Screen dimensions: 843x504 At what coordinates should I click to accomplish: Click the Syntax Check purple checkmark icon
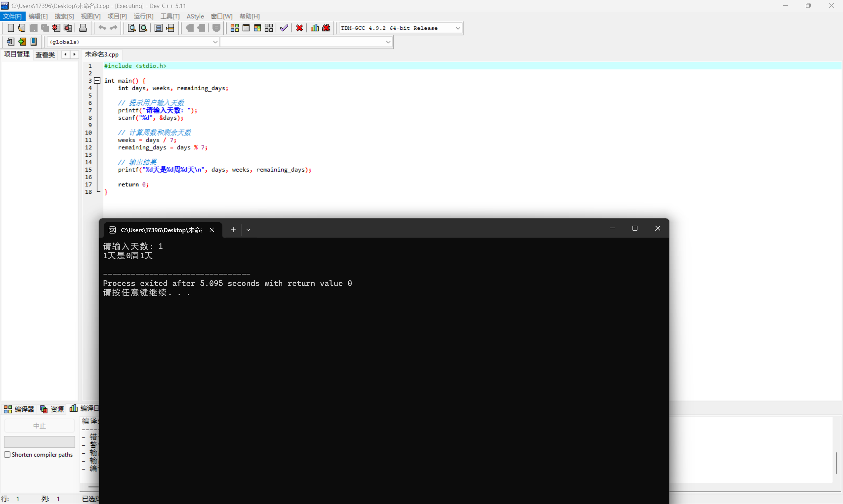pos(284,28)
